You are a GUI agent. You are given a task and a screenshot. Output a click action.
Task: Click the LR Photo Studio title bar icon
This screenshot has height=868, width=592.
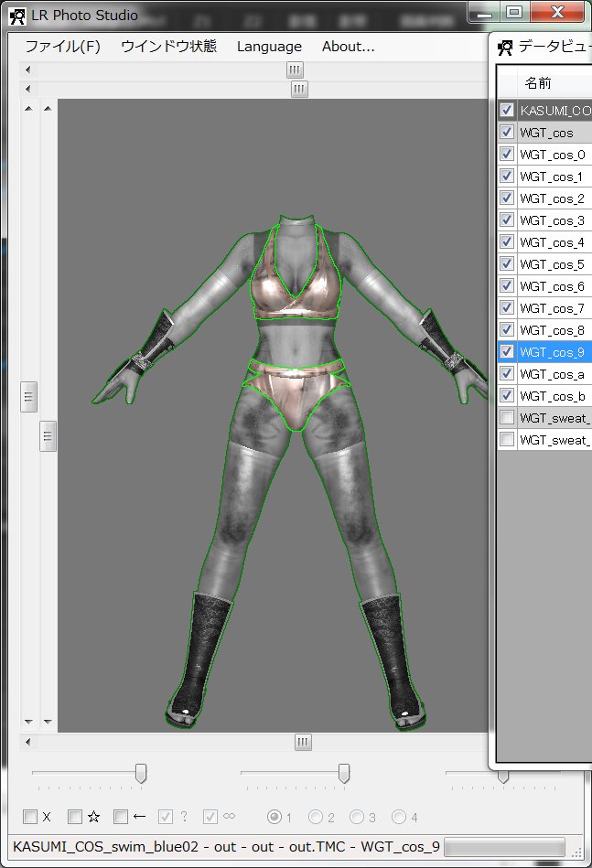point(17,16)
